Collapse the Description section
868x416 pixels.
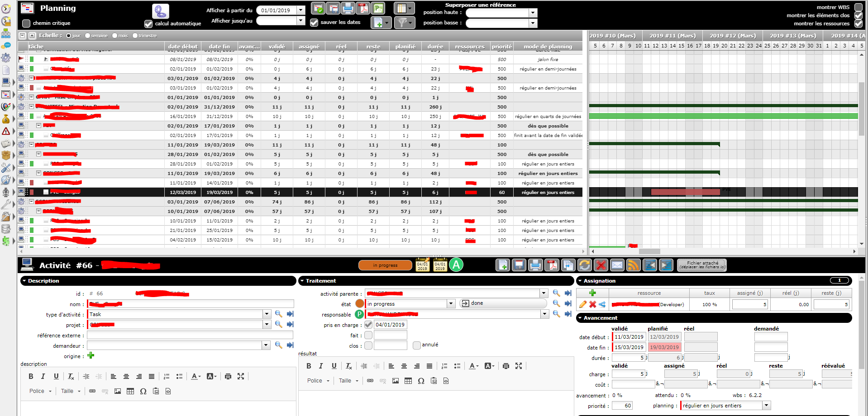point(24,281)
